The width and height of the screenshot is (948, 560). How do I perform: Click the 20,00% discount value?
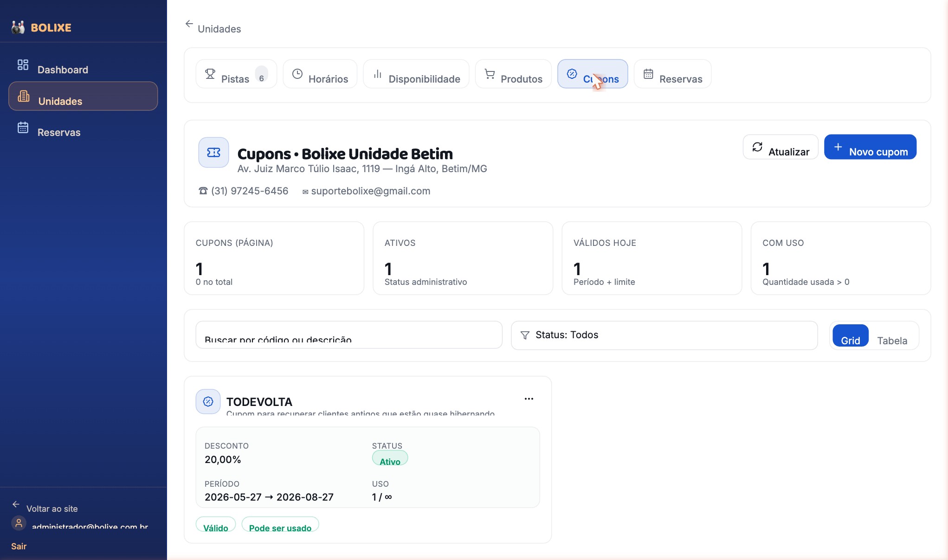coord(223,459)
